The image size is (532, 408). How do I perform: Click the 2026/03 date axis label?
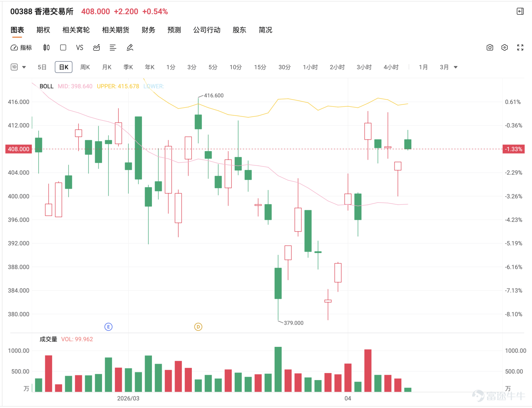click(x=128, y=398)
